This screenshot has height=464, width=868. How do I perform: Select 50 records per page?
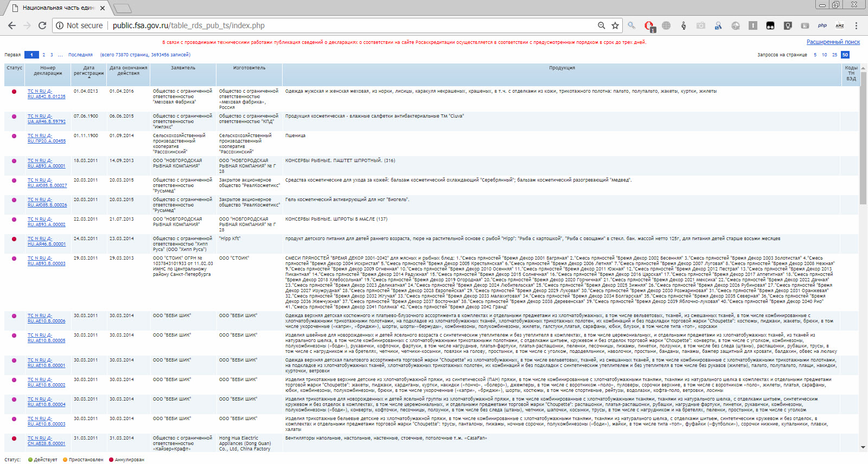tap(845, 55)
